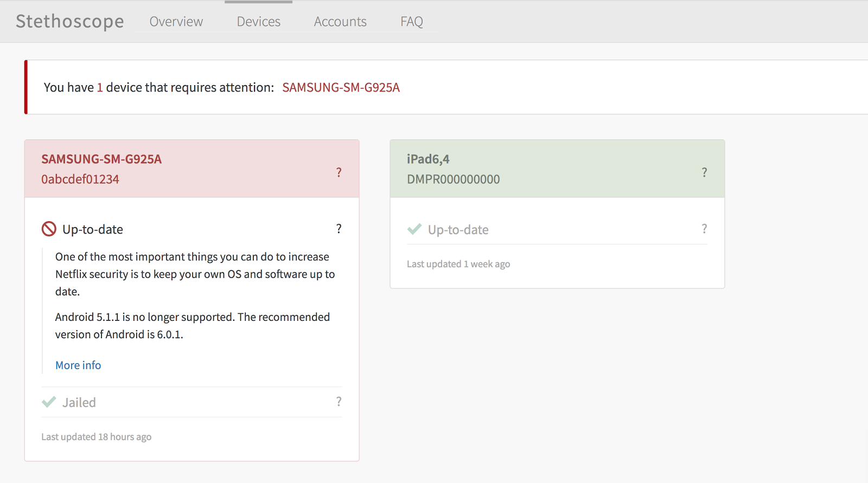Follow the SAMSUNG-SM-G925A link in alert banner
Screen dimensions: 868x483
[341, 87]
